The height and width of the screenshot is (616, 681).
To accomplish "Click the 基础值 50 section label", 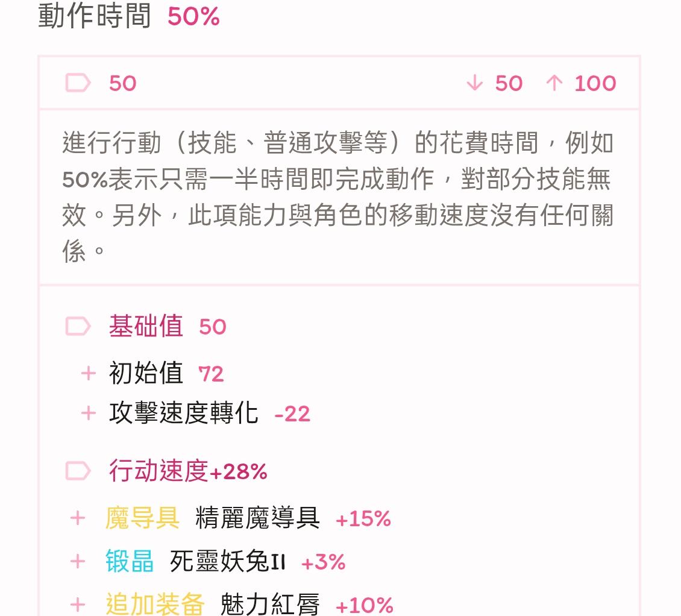I will click(x=167, y=327).
